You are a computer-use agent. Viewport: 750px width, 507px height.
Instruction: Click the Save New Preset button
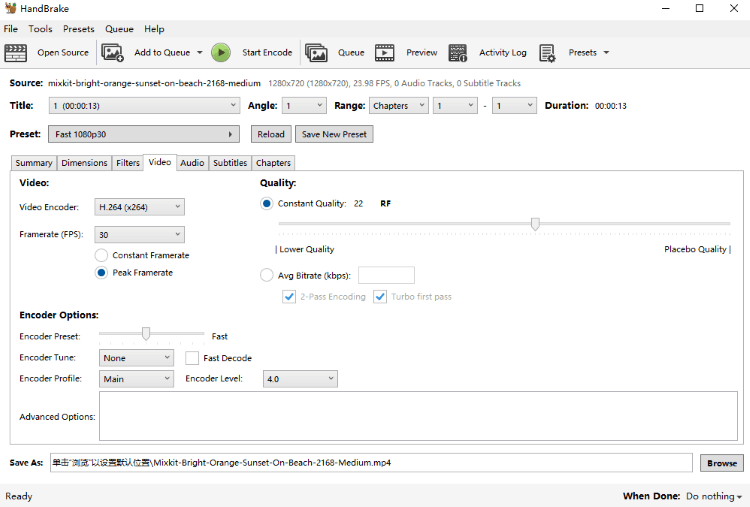pos(334,134)
